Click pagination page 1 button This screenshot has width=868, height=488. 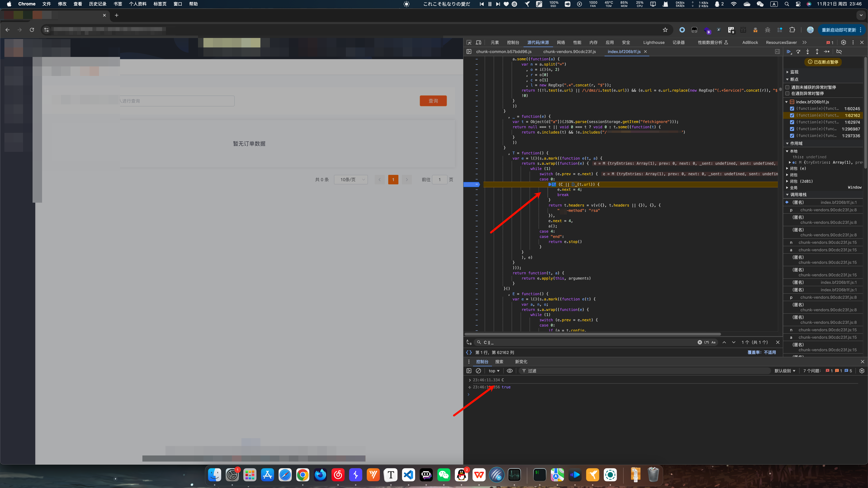[393, 179]
